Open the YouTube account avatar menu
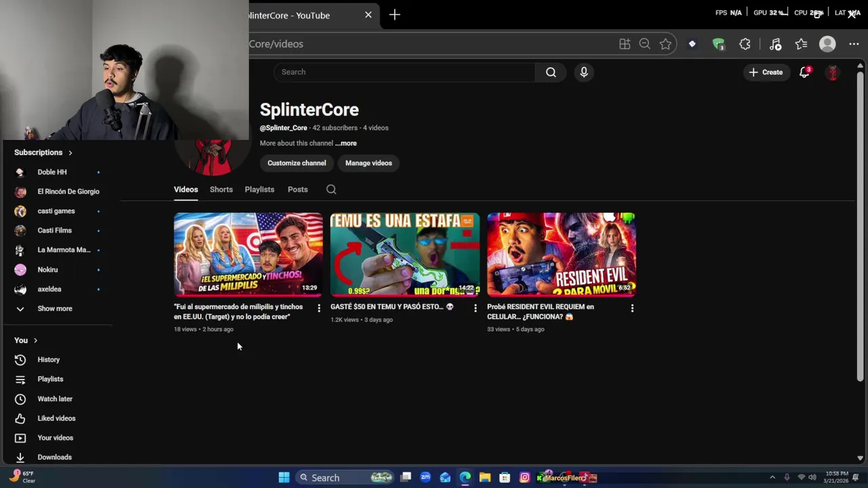 tap(833, 72)
